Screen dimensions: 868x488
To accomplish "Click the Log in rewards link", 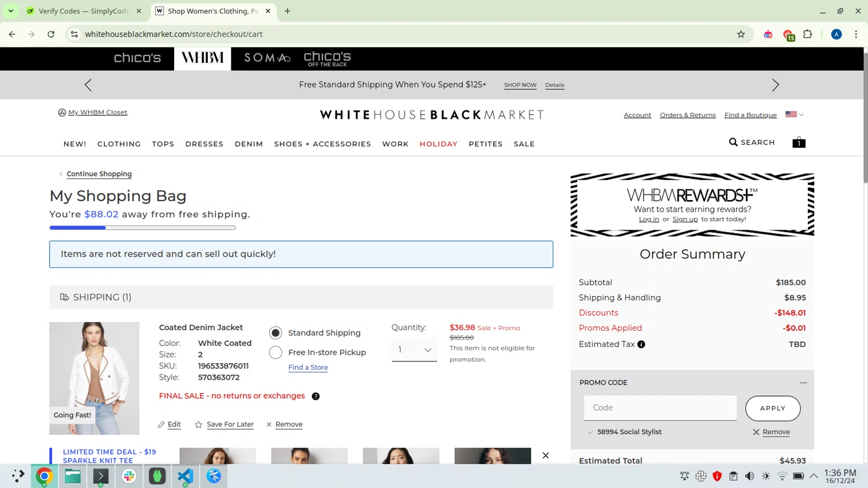I will (x=649, y=219).
